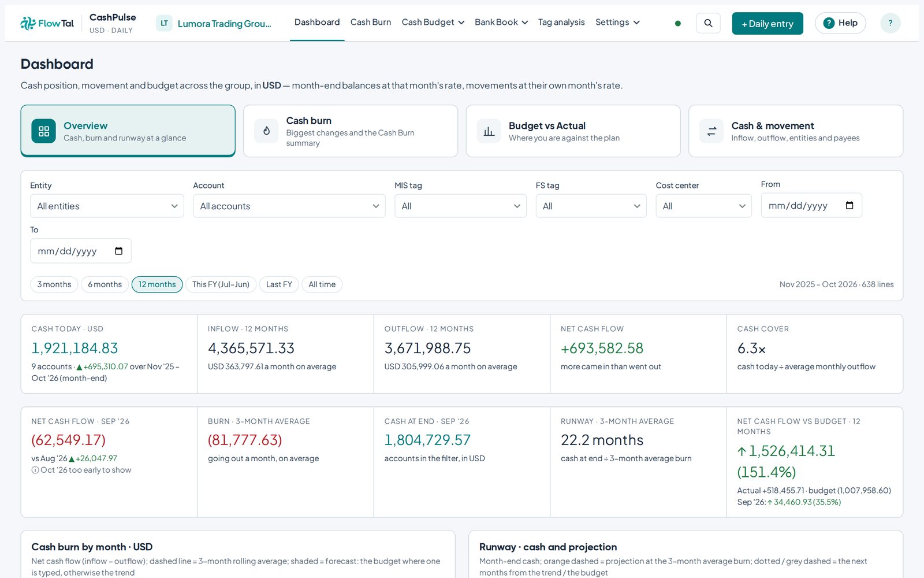Screen dimensions: 924x578
Task: Select the Overview card tab
Action: (128, 131)
